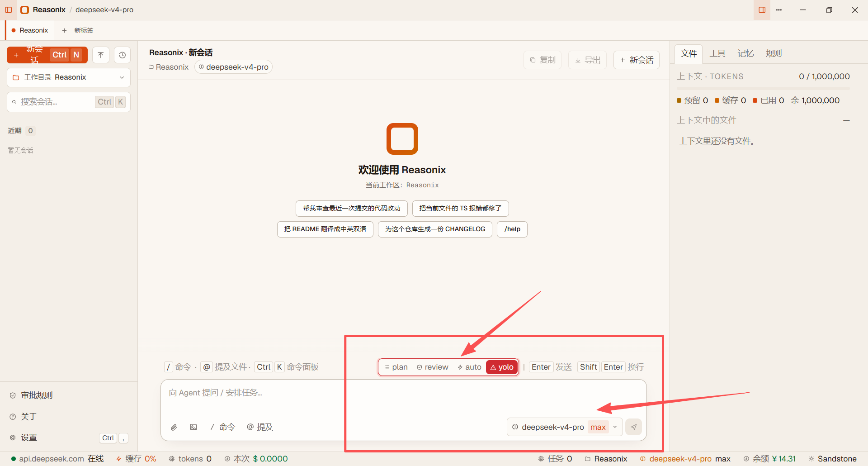Click deepseek-v4-pro max in status bar
This screenshot has height=466, width=868.
coord(685,459)
